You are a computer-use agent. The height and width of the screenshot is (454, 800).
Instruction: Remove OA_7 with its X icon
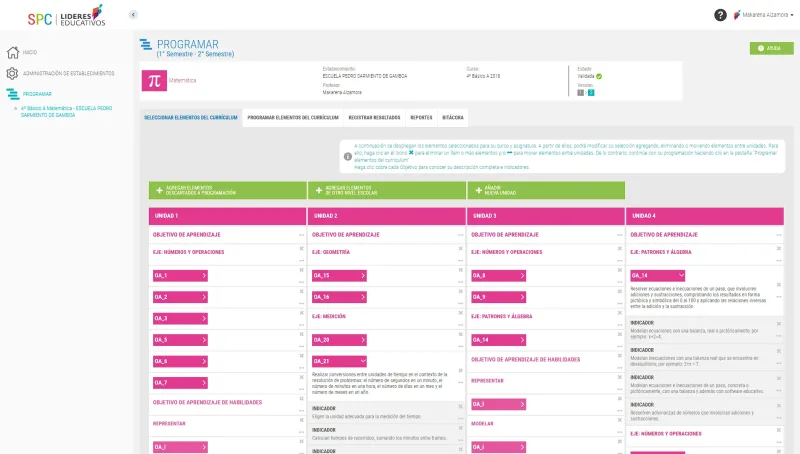click(x=302, y=377)
